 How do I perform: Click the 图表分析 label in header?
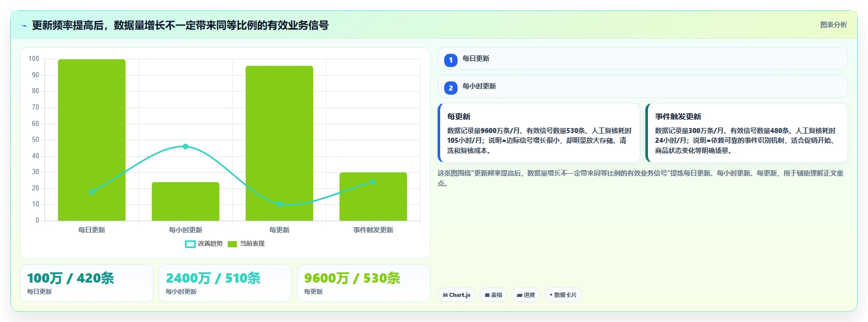833,25
